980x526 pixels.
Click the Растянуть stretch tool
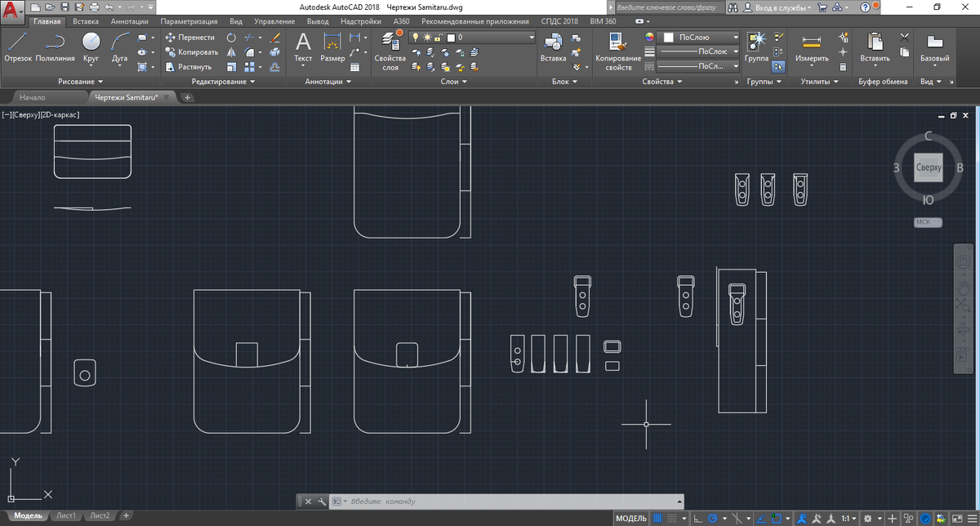click(189, 67)
